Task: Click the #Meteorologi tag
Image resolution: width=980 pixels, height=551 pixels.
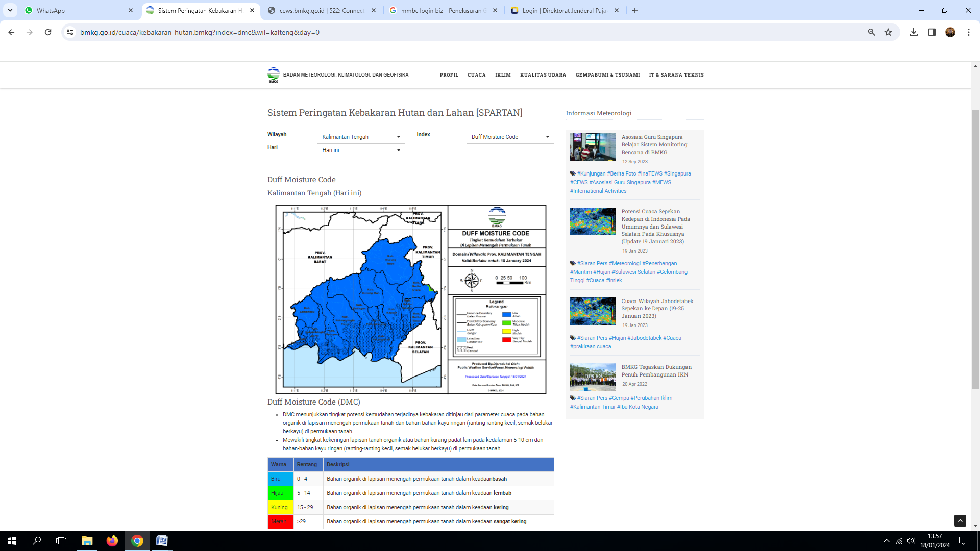Action: point(625,263)
